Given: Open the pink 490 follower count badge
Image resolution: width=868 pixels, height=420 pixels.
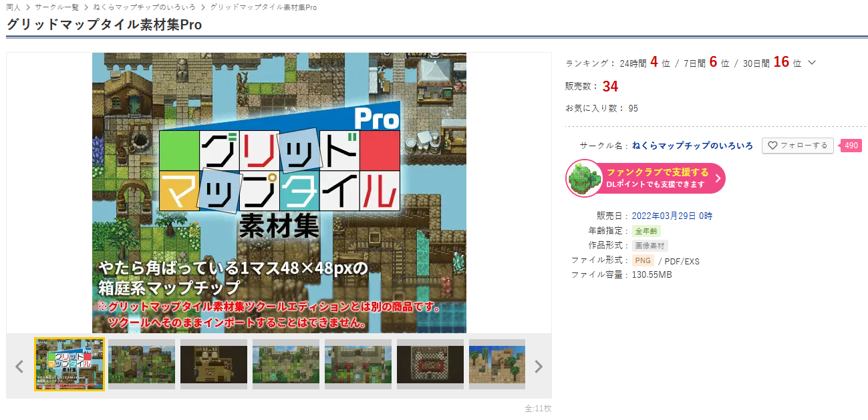Looking at the screenshot, I should [851, 146].
